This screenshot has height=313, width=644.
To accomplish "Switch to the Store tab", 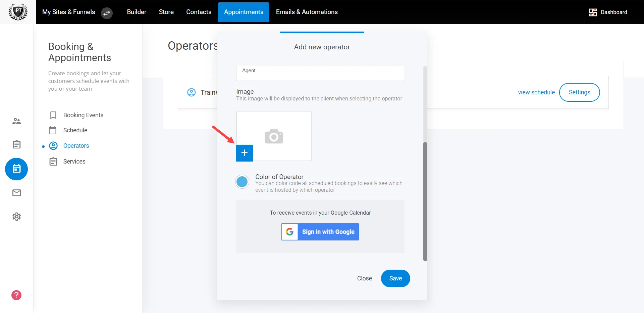I will pos(166,12).
